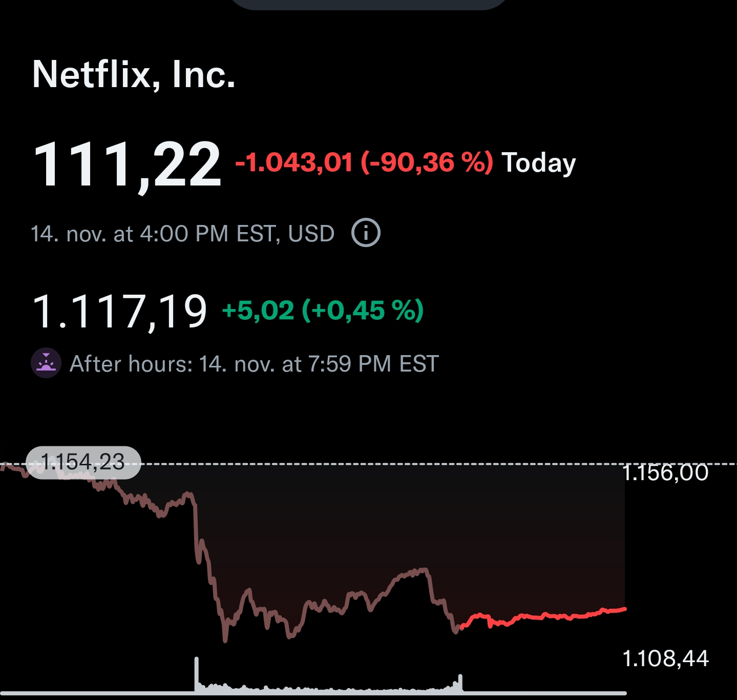The height and width of the screenshot is (700, 737).
Task: Click the sheet drag handle at top
Action: (369, 4)
